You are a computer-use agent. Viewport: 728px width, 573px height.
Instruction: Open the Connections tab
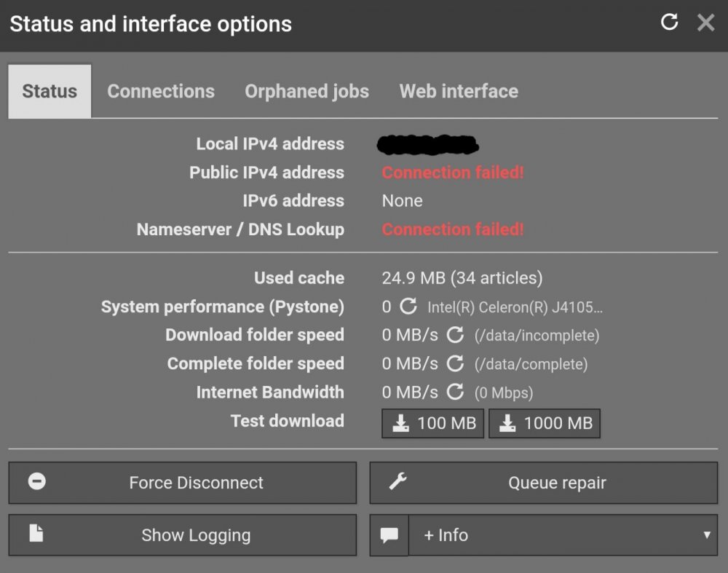tap(161, 92)
